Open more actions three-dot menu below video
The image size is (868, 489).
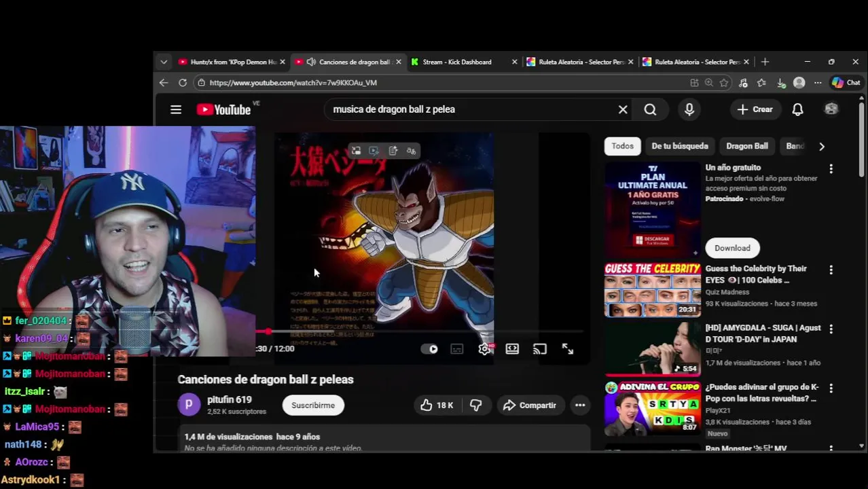[x=580, y=405]
